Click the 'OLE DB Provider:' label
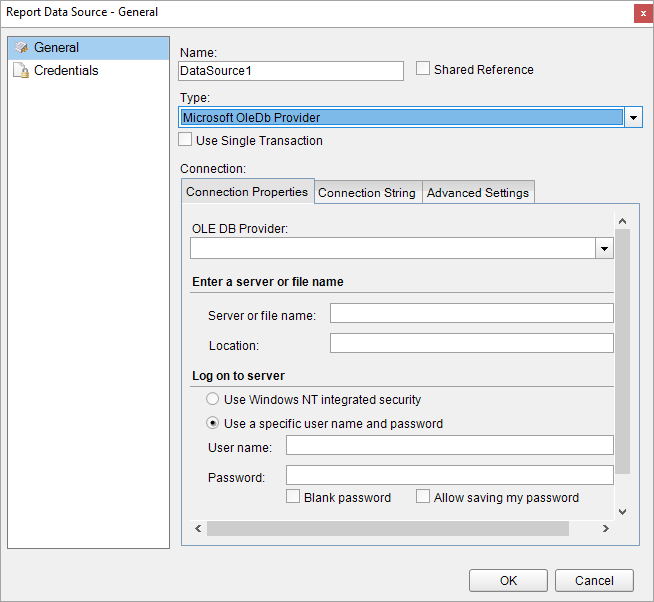The width and height of the screenshot is (654, 602). click(240, 229)
